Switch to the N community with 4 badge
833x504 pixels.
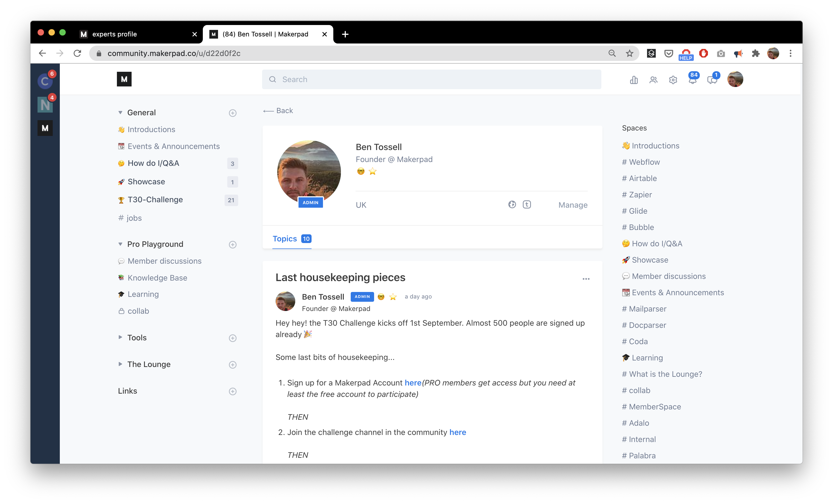[45, 104]
